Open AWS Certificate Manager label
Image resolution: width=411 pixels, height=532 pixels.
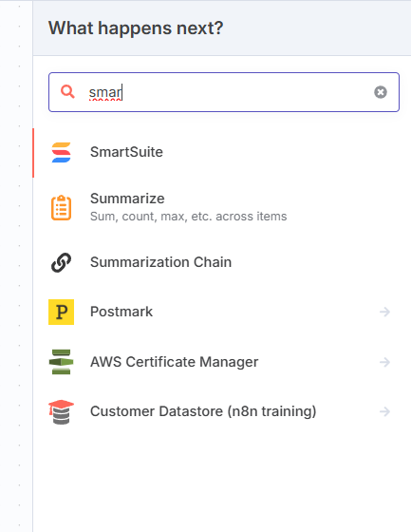174,362
